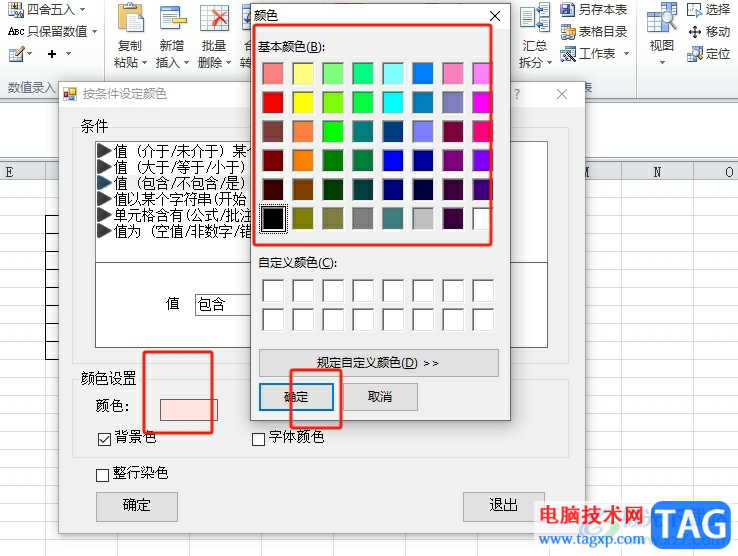Image resolution: width=738 pixels, height=556 pixels.
Task: Select condition 值为（空值/非数字/错
Action: [173, 231]
